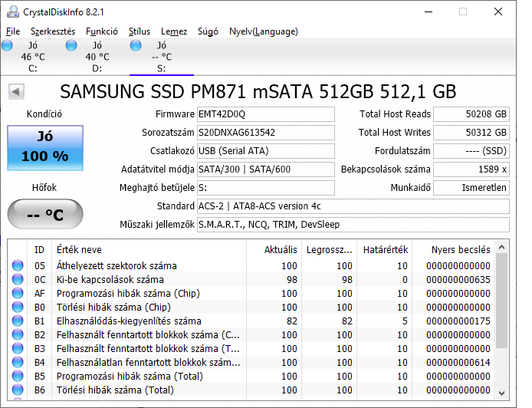532x408 pixels.
Task: Click power-on count value 1589 x
Action: coord(471,169)
